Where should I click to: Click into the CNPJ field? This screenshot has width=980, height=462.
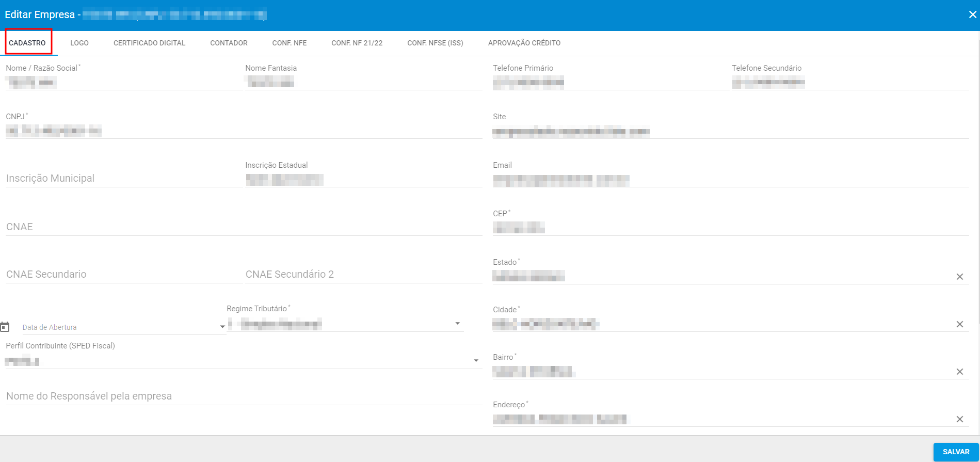(x=244, y=131)
